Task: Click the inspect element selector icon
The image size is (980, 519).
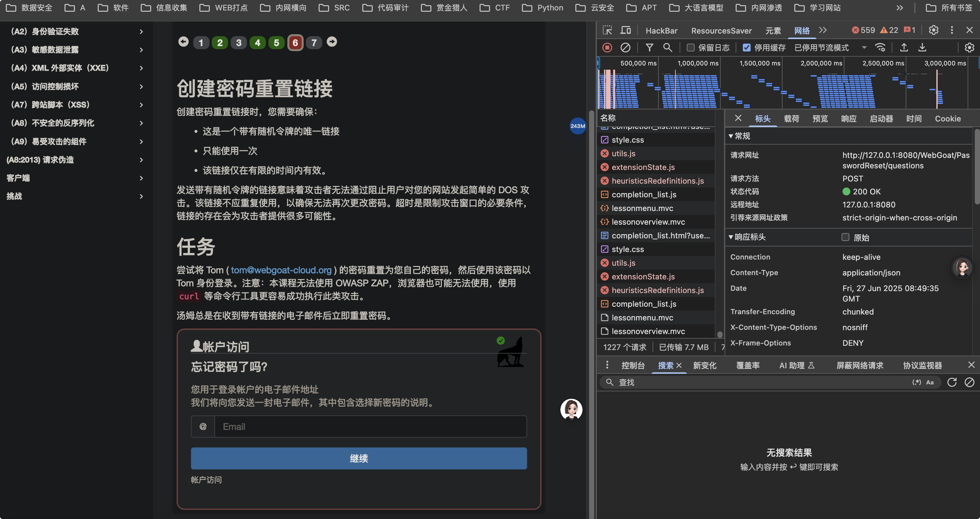Action: pyautogui.click(x=607, y=30)
